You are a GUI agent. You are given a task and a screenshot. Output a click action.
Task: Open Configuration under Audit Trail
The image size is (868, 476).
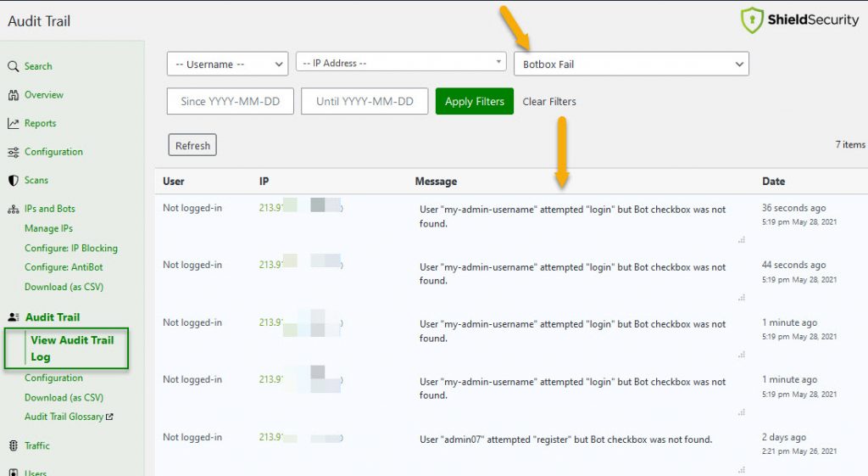(53, 378)
